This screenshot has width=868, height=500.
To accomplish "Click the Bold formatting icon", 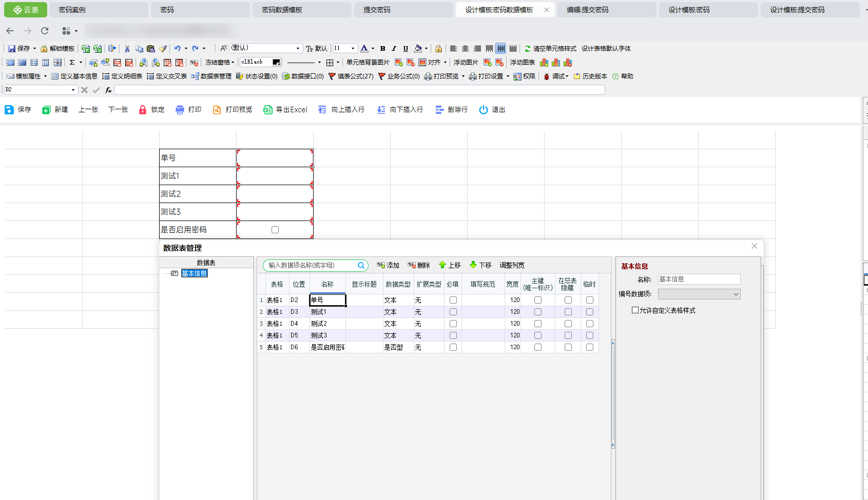I will [x=382, y=49].
